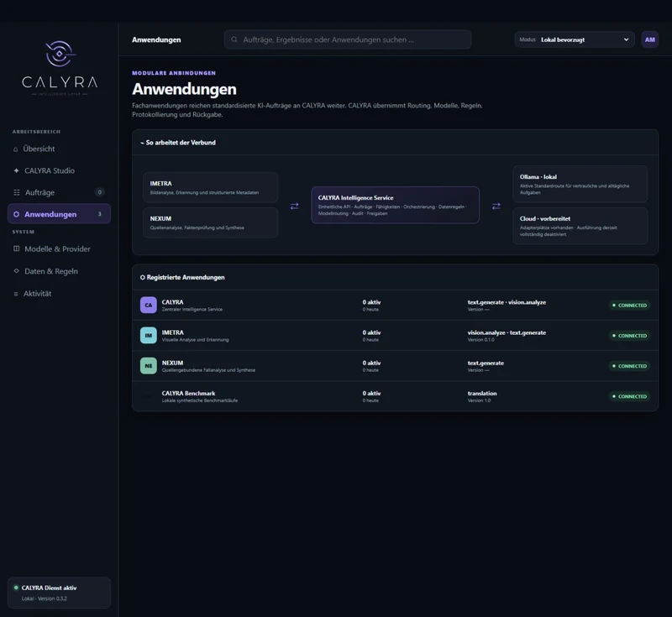Open Aufträge in the sidebar
Image resolution: width=672 pixels, height=617 pixels.
pyautogui.click(x=59, y=192)
